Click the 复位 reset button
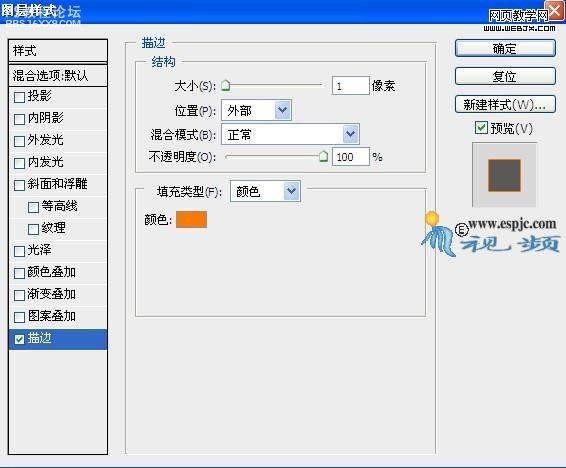 pyautogui.click(x=505, y=76)
